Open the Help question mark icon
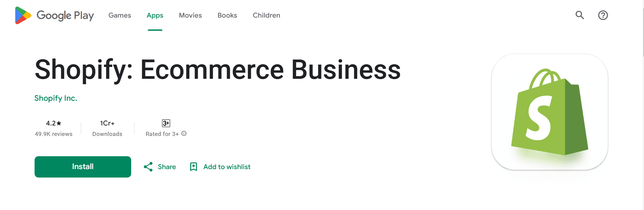The height and width of the screenshot is (210, 644). (603, 15)
